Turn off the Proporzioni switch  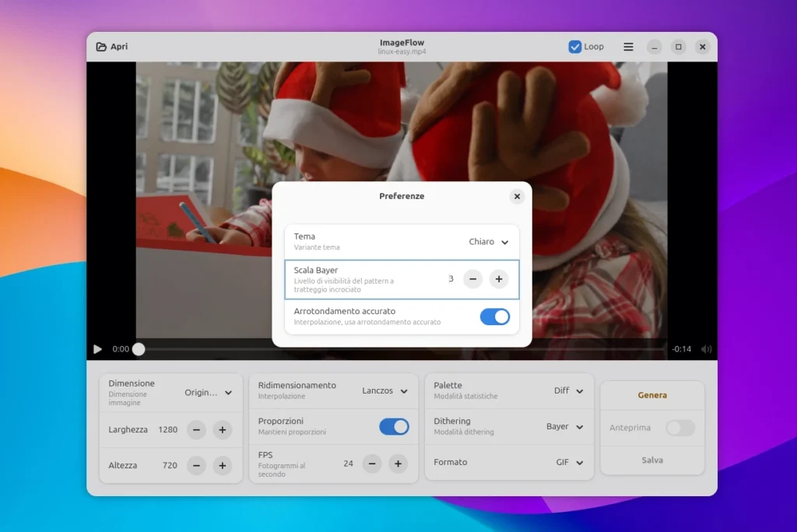click(394, 426)
